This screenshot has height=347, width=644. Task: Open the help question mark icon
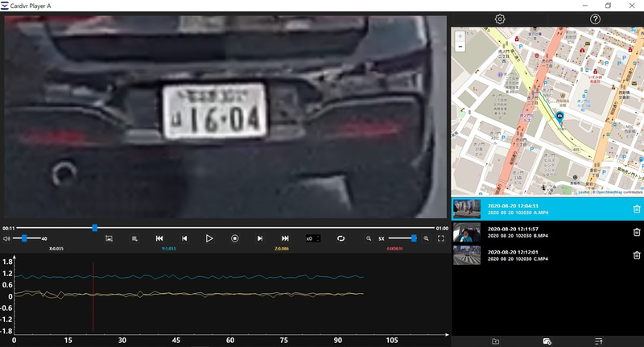pyautogui.click(x=595, y=19)
